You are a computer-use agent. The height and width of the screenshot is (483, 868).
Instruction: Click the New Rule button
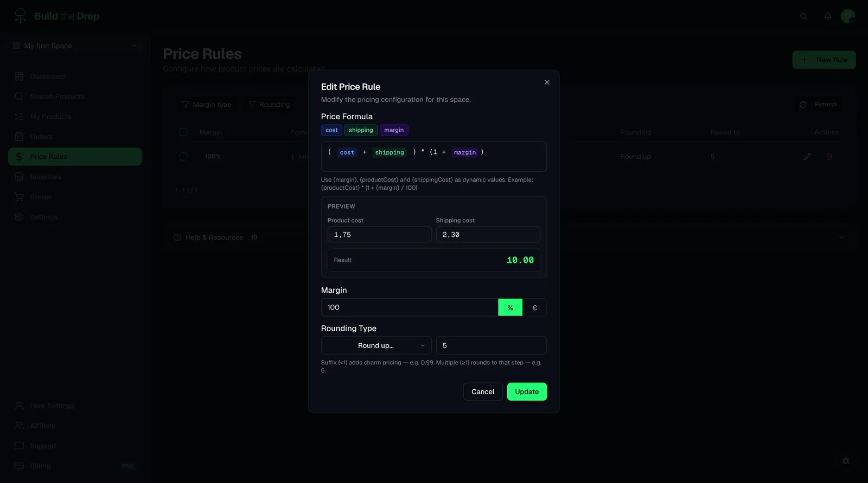[x=824, y=60]
